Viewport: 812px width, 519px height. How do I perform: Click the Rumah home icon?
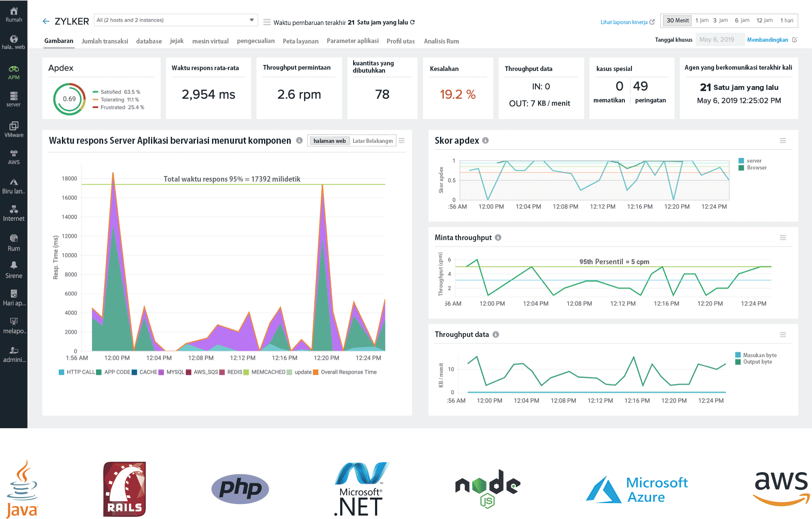(x=14, y=11)
